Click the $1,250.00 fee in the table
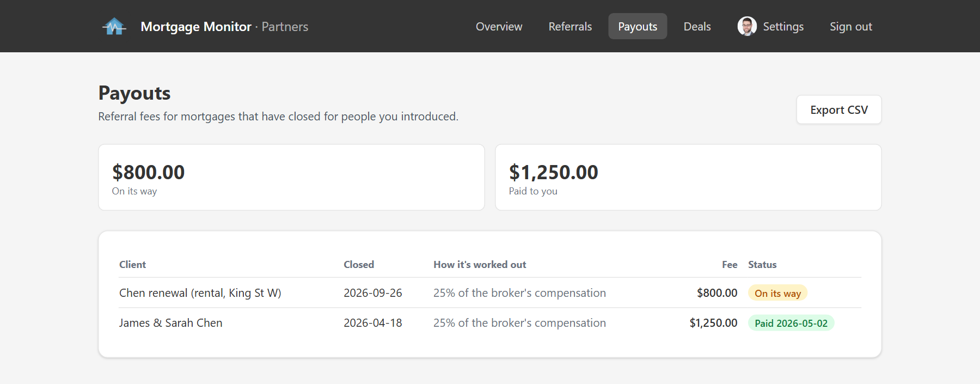 (713, 322)
